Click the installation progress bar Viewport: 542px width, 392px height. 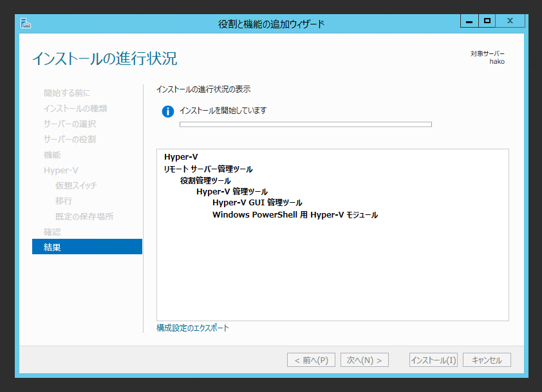click(306, 124)
